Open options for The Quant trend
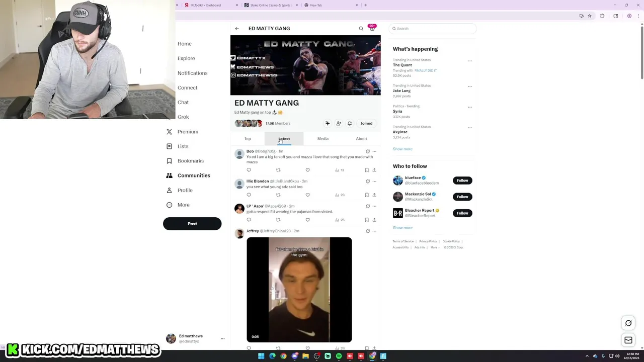Viewport: 644px width, 362px height. tap(470, 61)
